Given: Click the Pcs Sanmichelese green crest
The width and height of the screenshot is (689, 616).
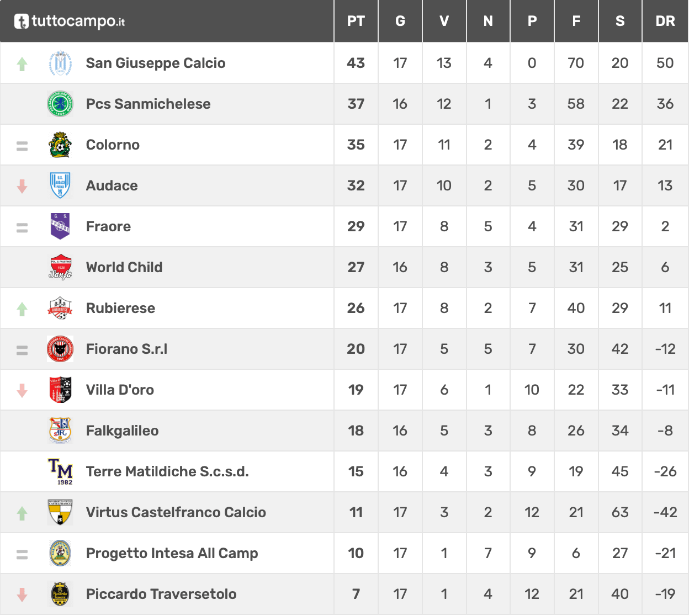Looking at the screenshot, I should coord(60,104).
